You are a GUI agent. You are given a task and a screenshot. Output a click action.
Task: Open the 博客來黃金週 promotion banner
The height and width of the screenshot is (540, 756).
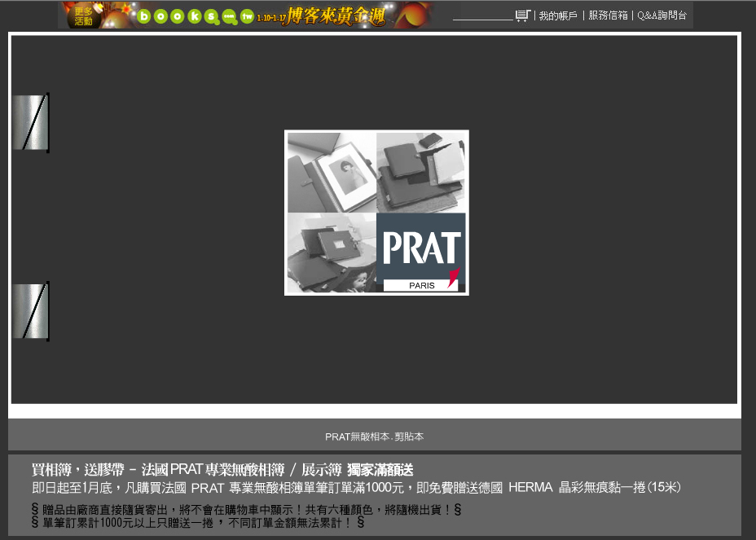(x=336, y=16)
